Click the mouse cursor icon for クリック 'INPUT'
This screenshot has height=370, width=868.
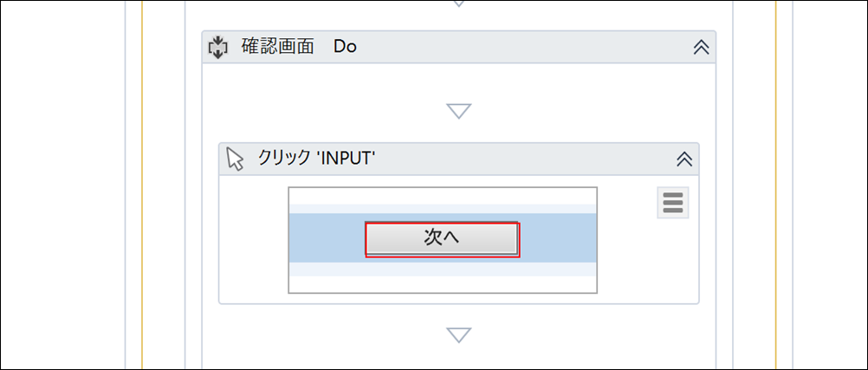coord(234,159)
